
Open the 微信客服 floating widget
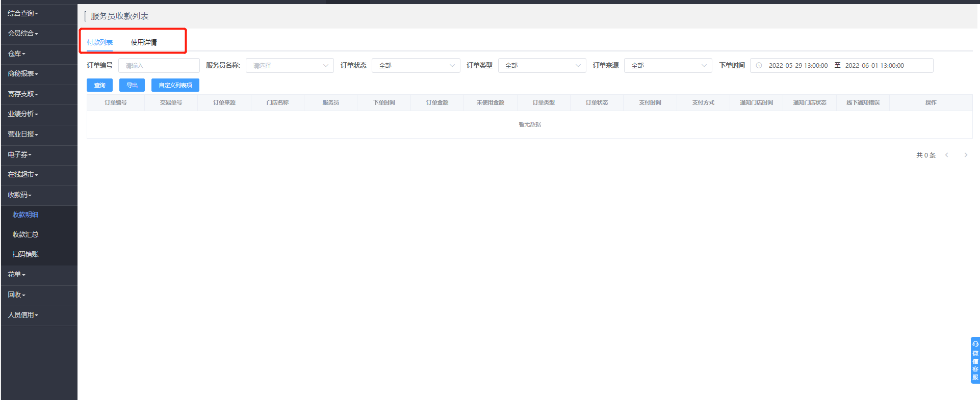click(975, 360)
